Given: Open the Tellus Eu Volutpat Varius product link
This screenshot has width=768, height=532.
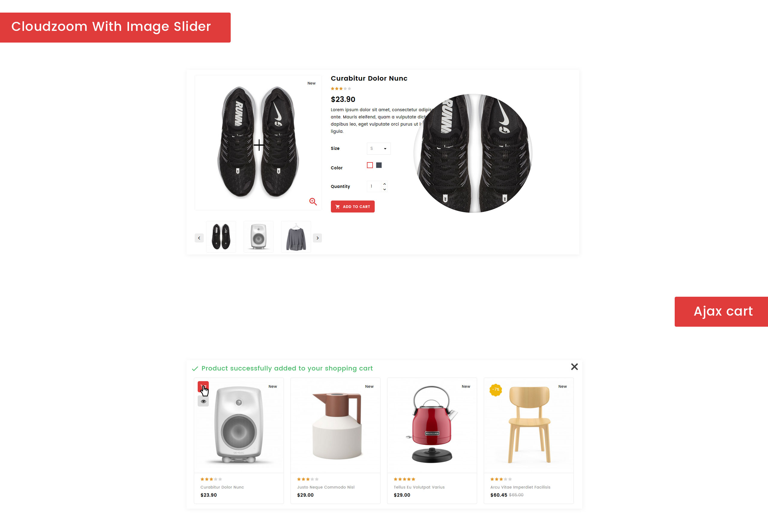Looking at the screenshot, I should 419,487.
